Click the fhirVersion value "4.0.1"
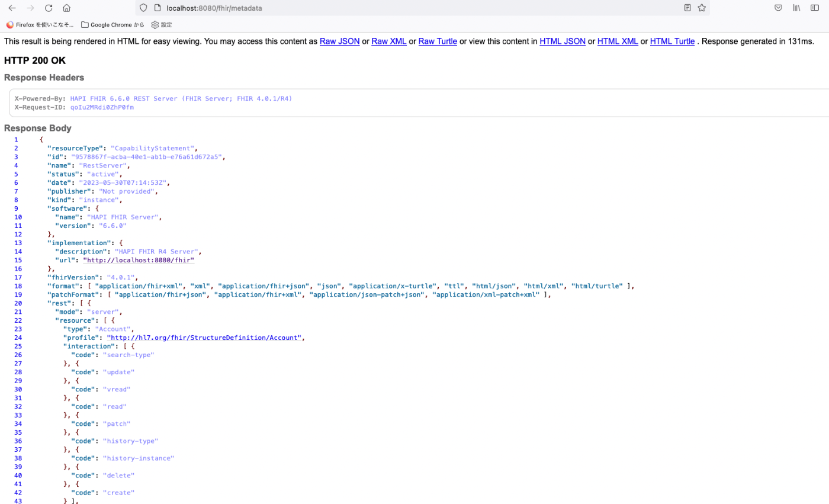This screenshot has width=829, height=504. click(121, 277)
